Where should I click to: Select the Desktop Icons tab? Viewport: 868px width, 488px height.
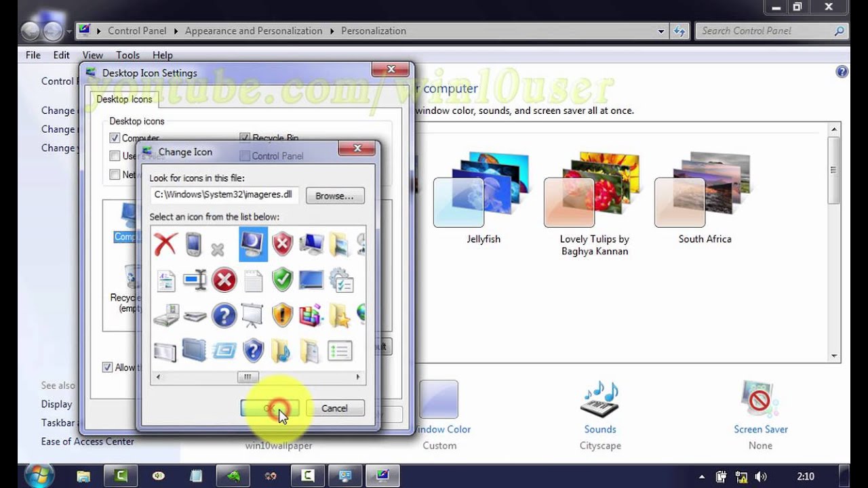point(124,99)
